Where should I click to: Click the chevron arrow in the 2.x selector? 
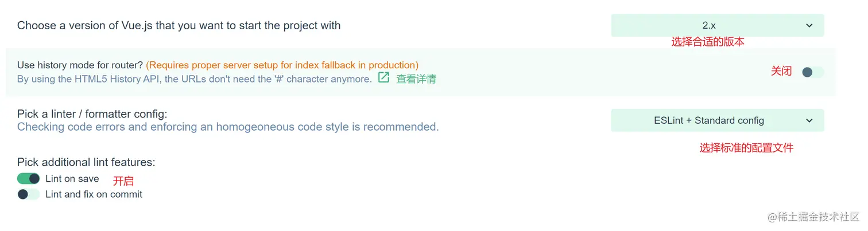[x=809, y=26]
